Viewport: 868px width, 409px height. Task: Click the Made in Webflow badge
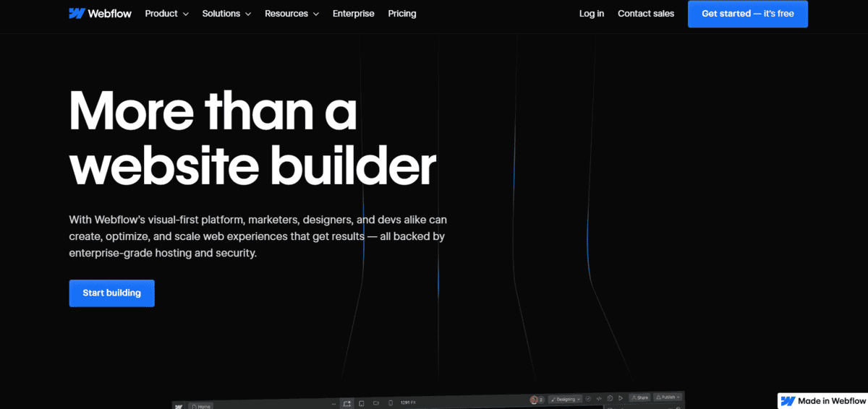(822, 401)
